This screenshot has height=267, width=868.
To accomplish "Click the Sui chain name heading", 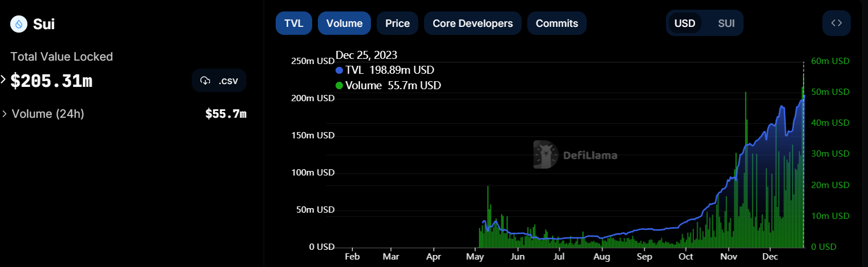I will (x=44, y=24).
